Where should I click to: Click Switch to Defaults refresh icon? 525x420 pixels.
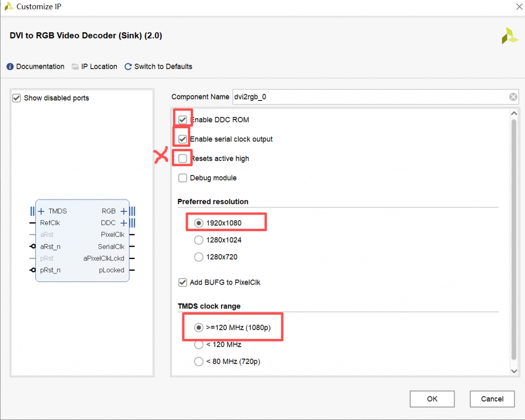click(128, 67)
